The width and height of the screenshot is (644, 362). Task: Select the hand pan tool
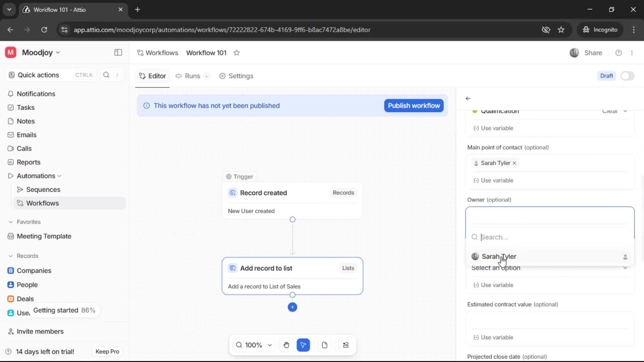coord(286,345)
